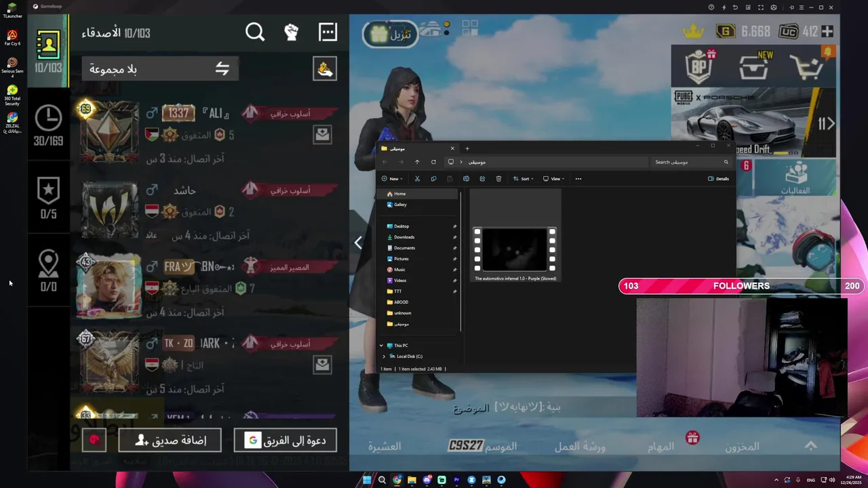Open the season C9S27 tab

click(483, 446)
